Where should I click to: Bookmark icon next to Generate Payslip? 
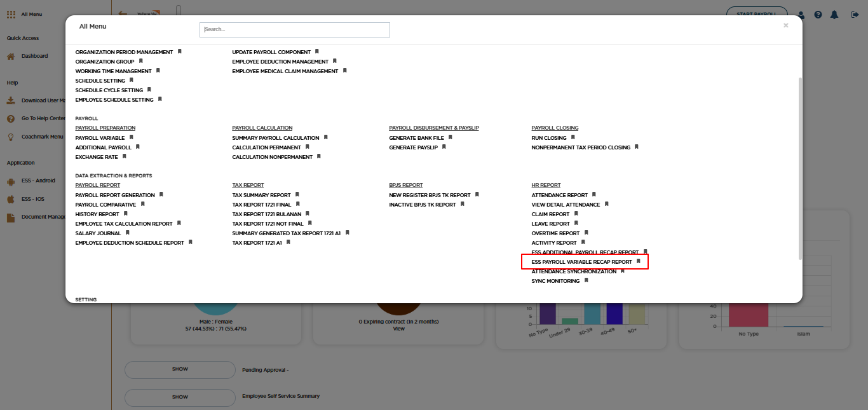point(444,147)
